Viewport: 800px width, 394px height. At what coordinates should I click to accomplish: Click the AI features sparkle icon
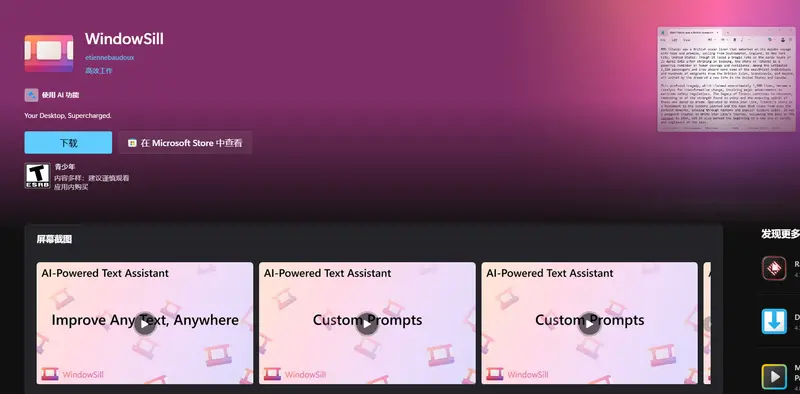(x=31, y=95)
